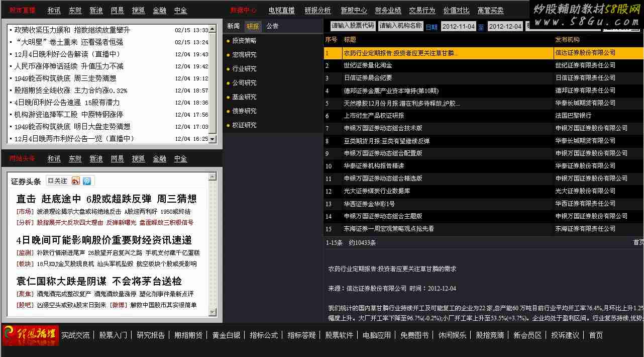Switch to the 新闻 tab
The image size is (644, 357).
point(233,27)
